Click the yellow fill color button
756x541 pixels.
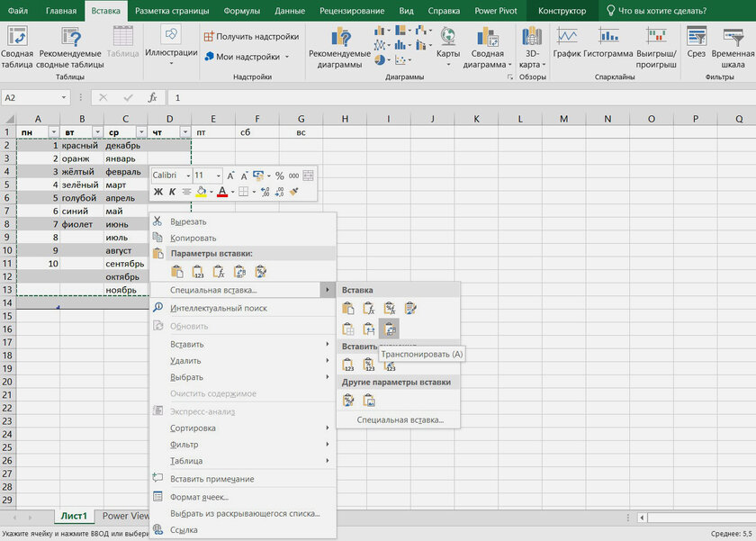click(201, 192)
